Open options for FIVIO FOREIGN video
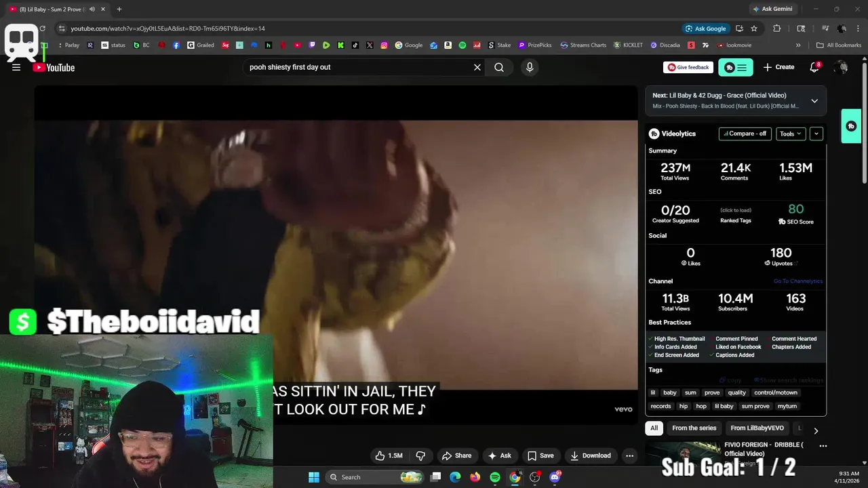 823,446
